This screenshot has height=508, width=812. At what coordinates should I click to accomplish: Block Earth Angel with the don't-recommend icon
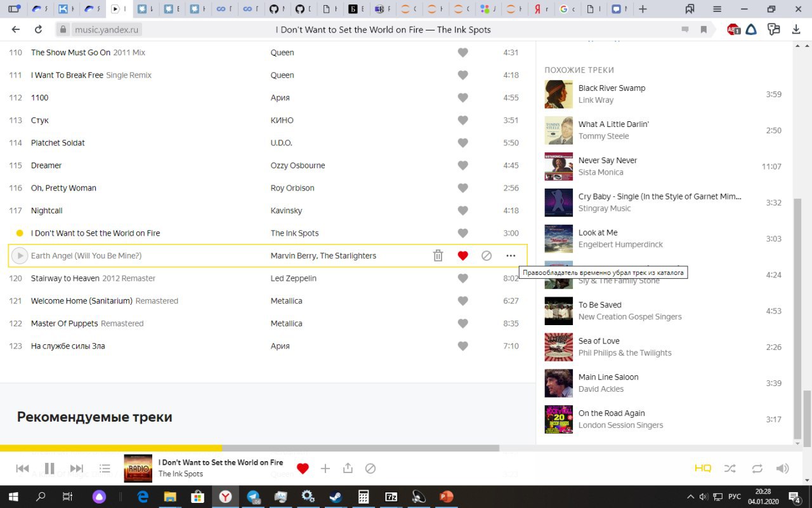tap(487, 255)
